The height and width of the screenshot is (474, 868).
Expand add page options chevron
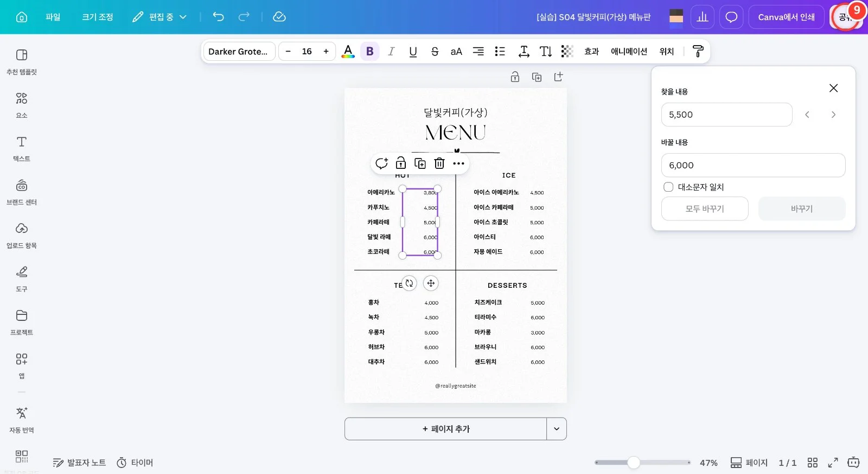coord(557,429)
